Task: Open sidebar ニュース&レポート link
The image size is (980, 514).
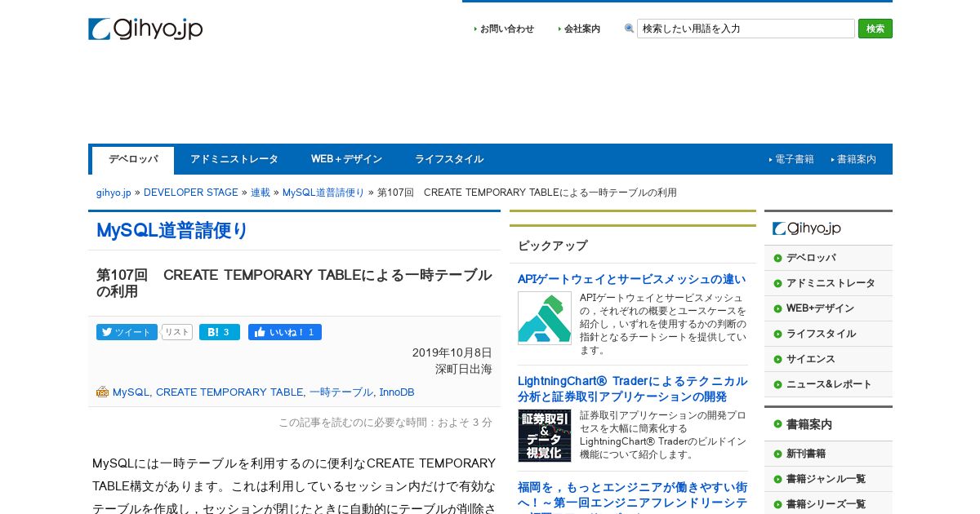Action: pos(829,384)
